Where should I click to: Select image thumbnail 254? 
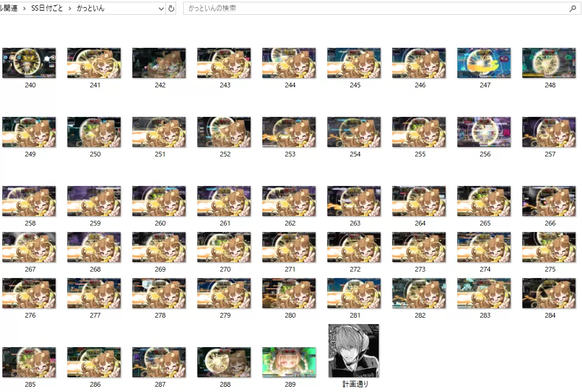coord(354,132)
